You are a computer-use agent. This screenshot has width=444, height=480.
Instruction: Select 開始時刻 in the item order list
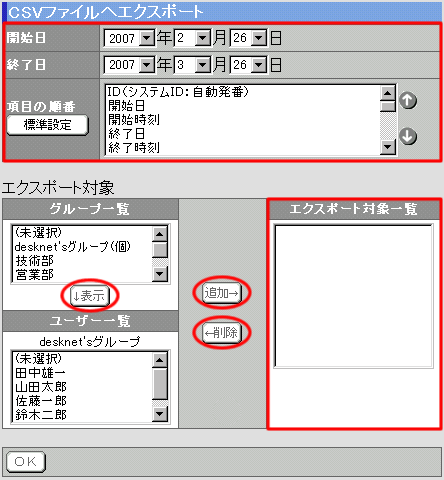134,120
